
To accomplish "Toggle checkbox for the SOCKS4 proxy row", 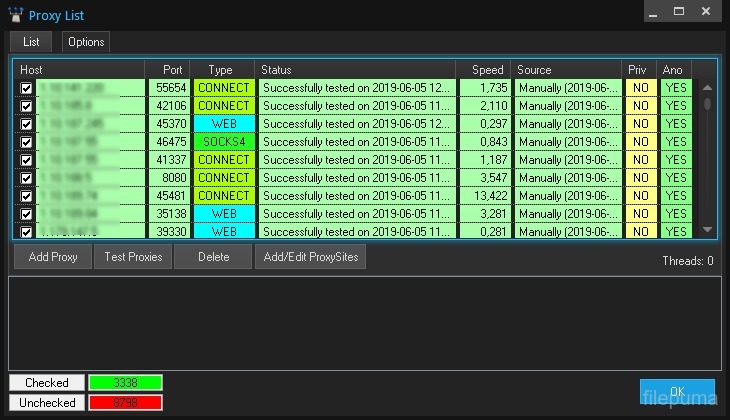I will pos(26,142).
